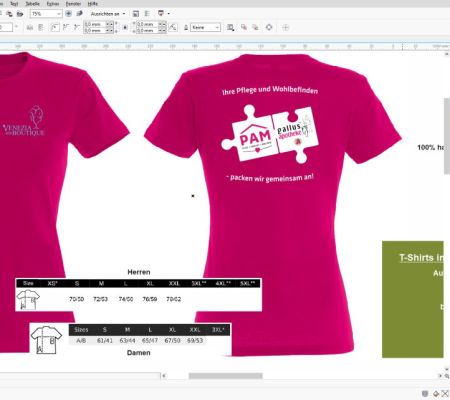Click the icon left of the Keine dropdown
Screen dimensions: 450x400
click(186, 27)
